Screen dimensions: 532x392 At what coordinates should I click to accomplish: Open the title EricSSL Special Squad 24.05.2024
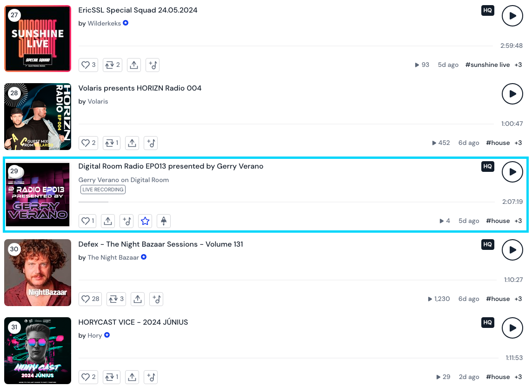(x=138, y=10)
